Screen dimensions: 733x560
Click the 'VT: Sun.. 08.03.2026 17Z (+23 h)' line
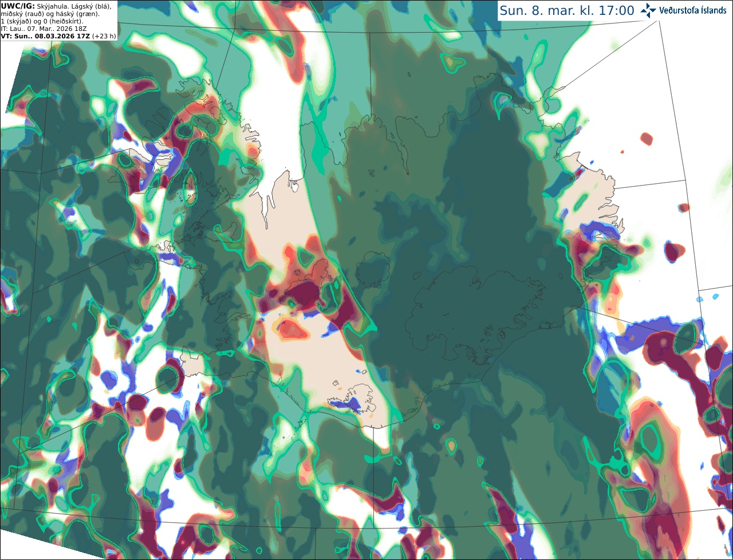pyautogui.click(x=58, y=36)
